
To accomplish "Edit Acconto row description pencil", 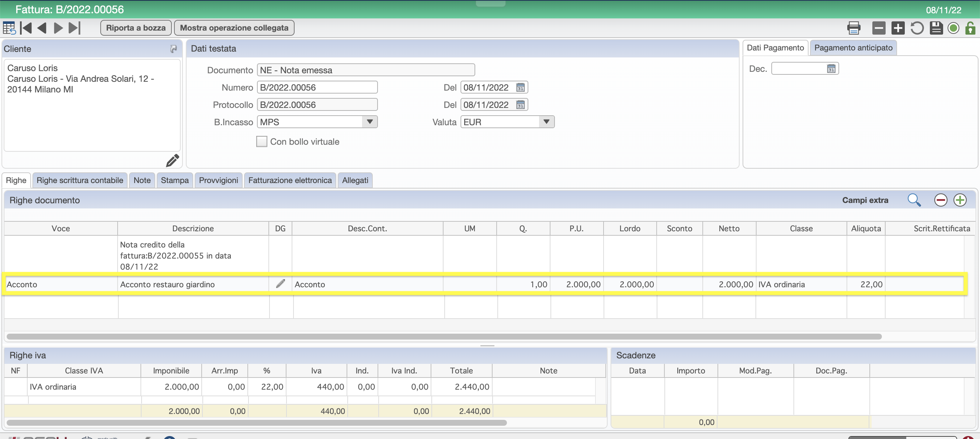I will coord(280,284).
